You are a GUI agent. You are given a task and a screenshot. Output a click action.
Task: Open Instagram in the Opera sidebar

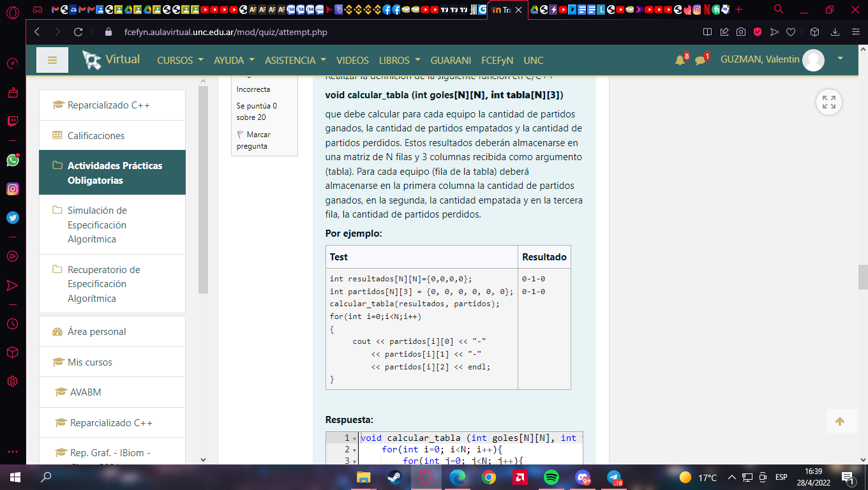[13, 189]
